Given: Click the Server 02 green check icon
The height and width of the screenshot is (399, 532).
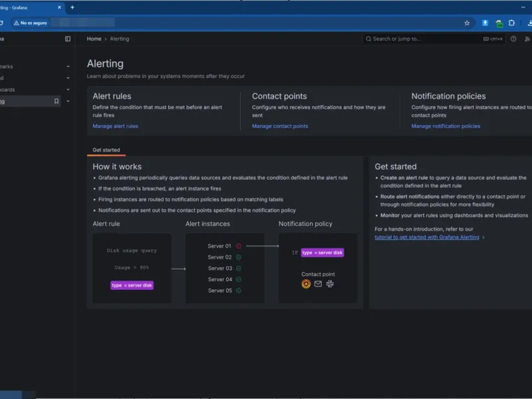Looking at the screenshot, I should click(239, 257).
